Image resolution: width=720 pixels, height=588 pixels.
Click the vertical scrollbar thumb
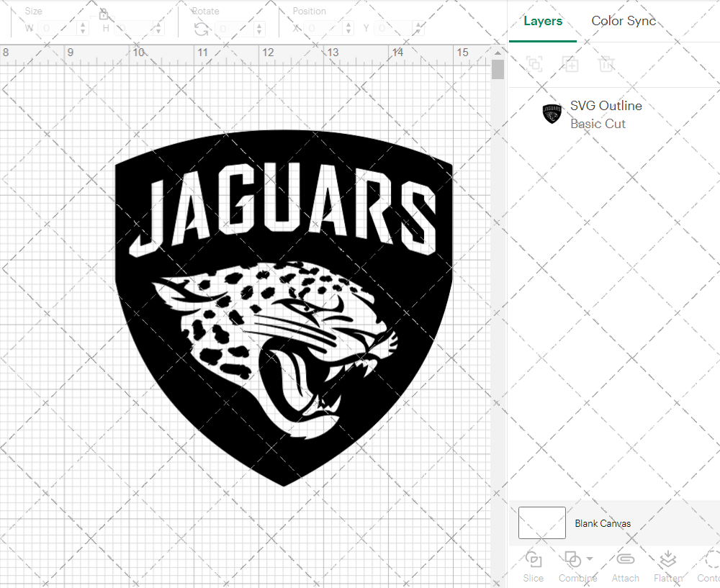(x=498, y=69)
